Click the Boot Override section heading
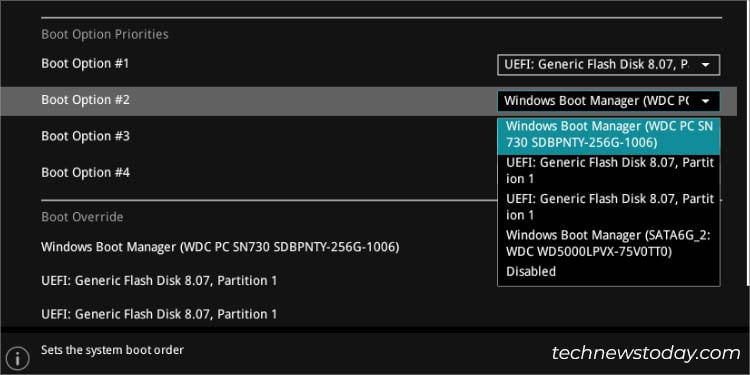The width and height of the screenshot is (750, 375). click(x=82, y=217)
